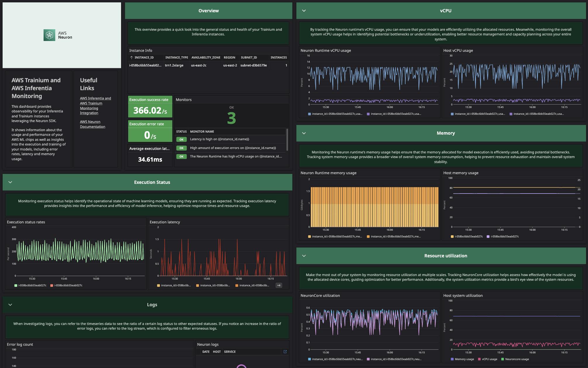Click OK badge for high vCPU usage monitor
Viewport: 588px width, 368px height.
click(x=181, y=157)
